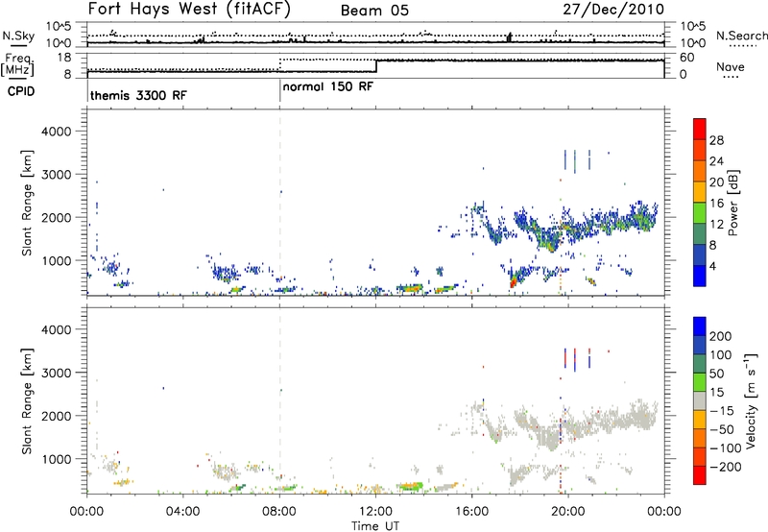768x532 pixels.
Task: Select the '12:00' time tick label
Action: pyautogui.click(x=375, y=512)
